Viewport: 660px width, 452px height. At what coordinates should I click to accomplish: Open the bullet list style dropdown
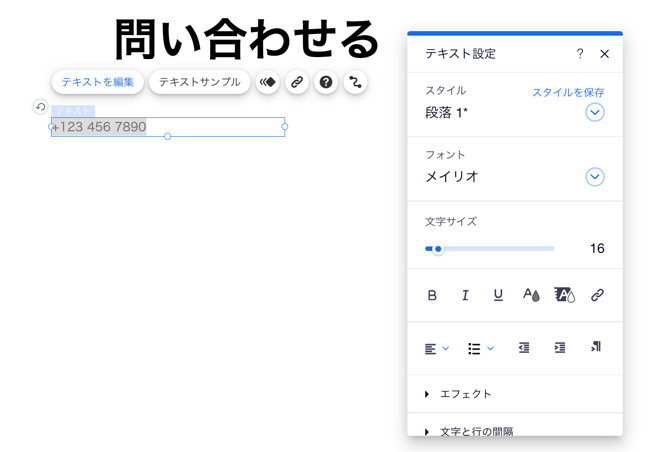480,349
